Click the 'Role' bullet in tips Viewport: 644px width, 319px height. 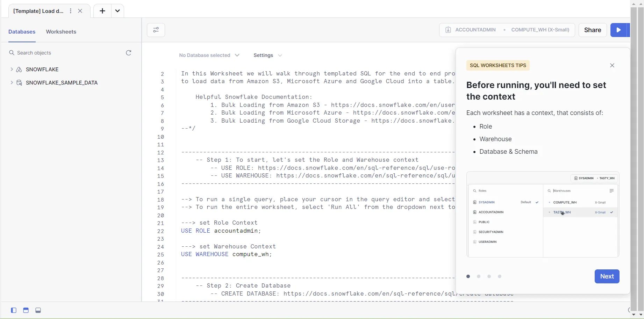(486, 126)
